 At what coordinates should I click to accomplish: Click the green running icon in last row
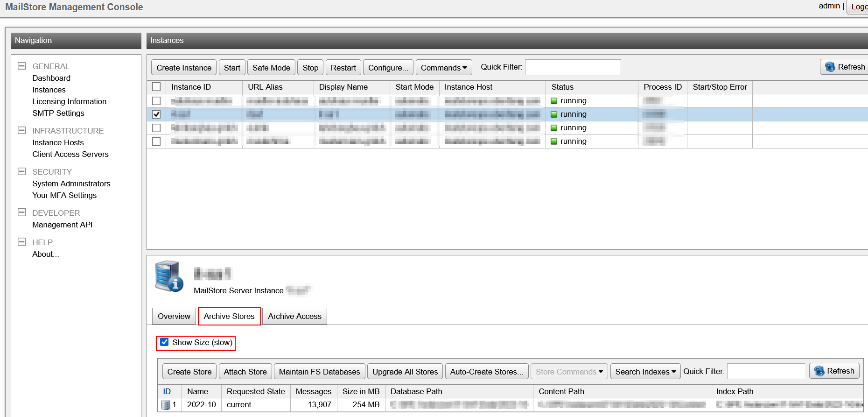click(554, 141)
